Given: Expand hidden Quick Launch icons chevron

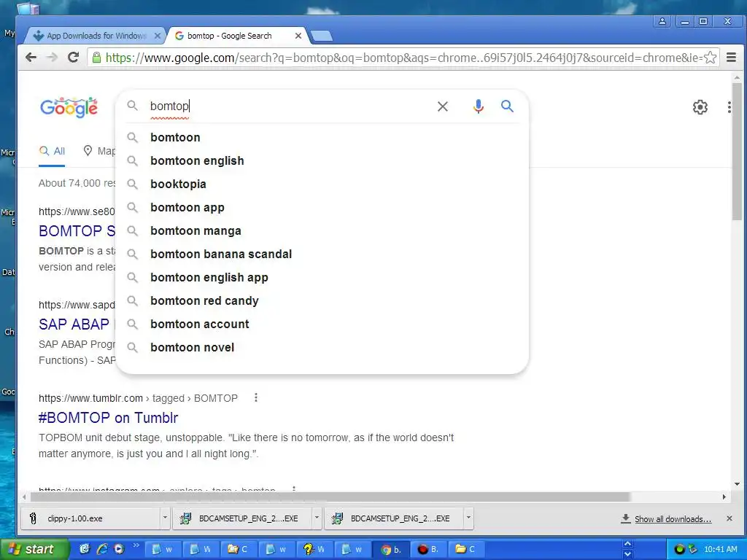Looking at the screenshot, I should point(136,545).
